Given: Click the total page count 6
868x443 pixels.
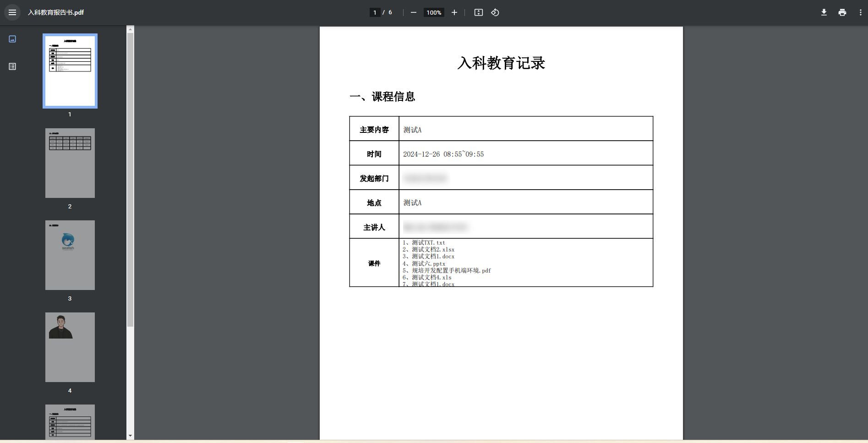Looking at the screenshot, I should [x=390, y=12].
